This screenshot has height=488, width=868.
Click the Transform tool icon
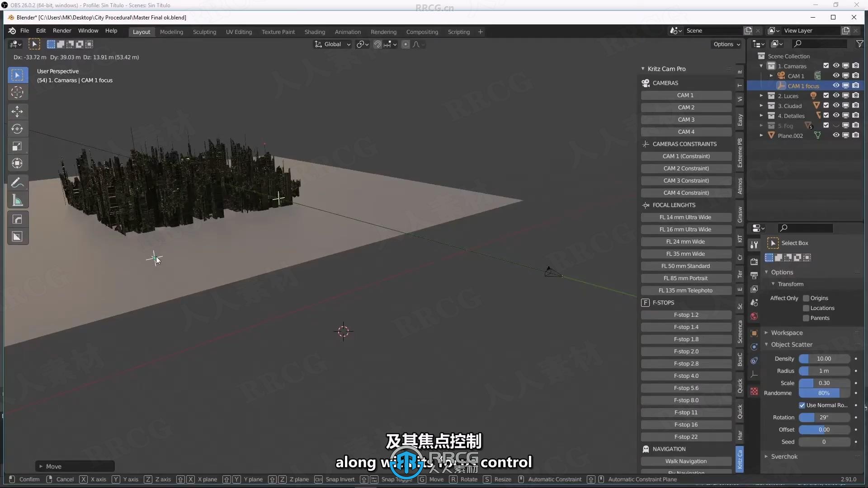tap(17, 163)
